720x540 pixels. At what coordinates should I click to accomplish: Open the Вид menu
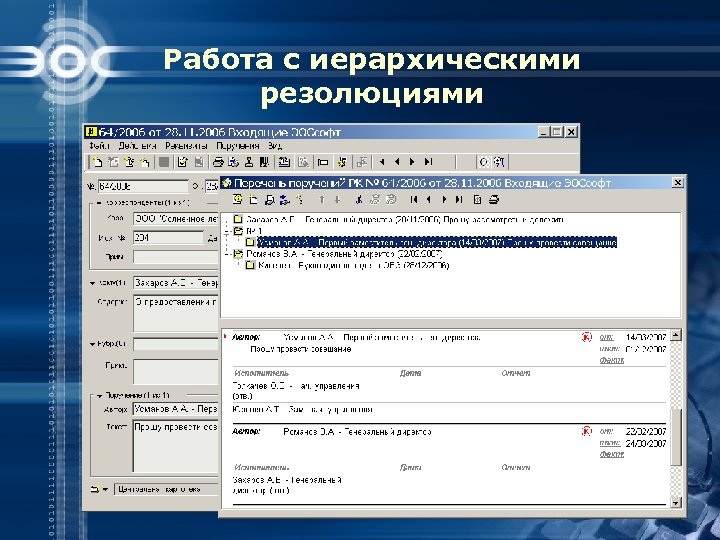click(x=275, y=146)
